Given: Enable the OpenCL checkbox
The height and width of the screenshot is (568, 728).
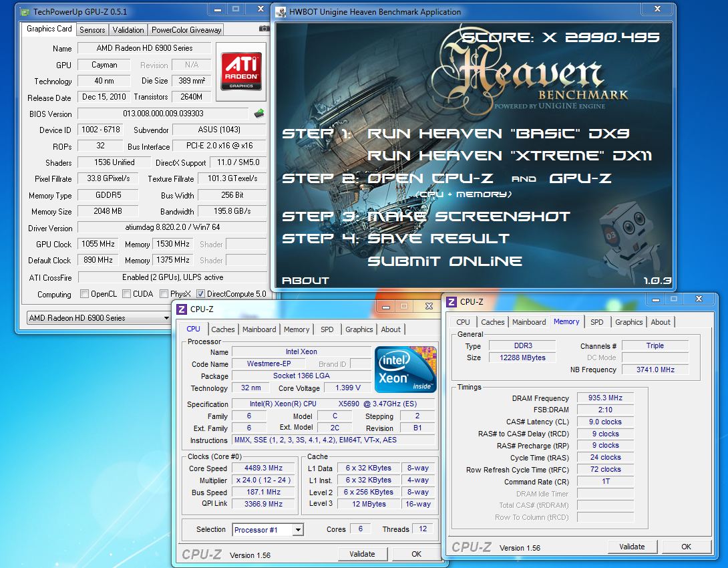Looking at the screenshot, I should click(x=85, y=294).
